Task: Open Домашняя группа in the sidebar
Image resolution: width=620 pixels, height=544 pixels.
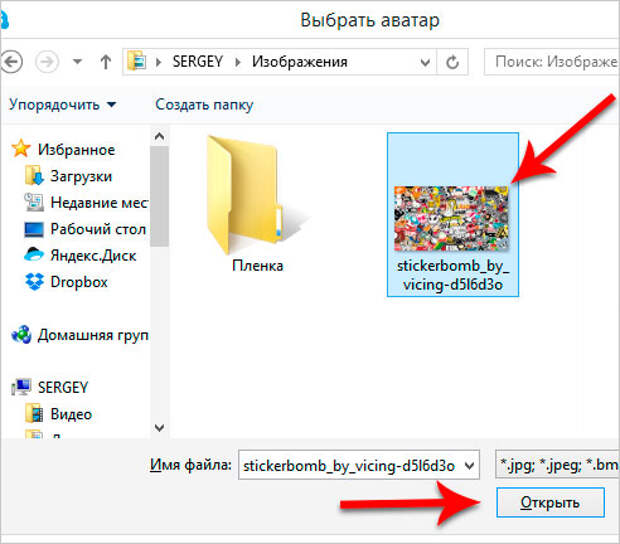Action: click(x=93, y=335)
